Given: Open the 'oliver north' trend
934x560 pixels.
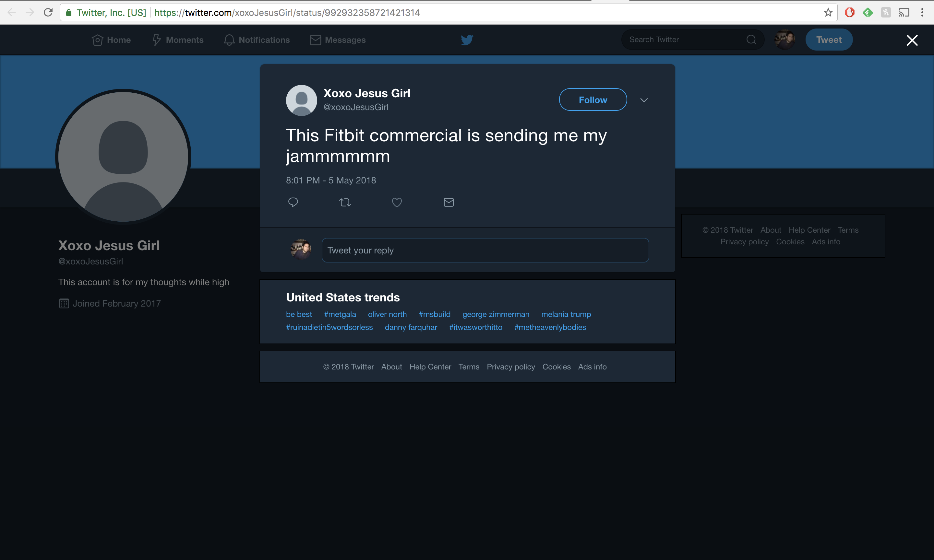Looking at the screenshot, I should (387, 314).
